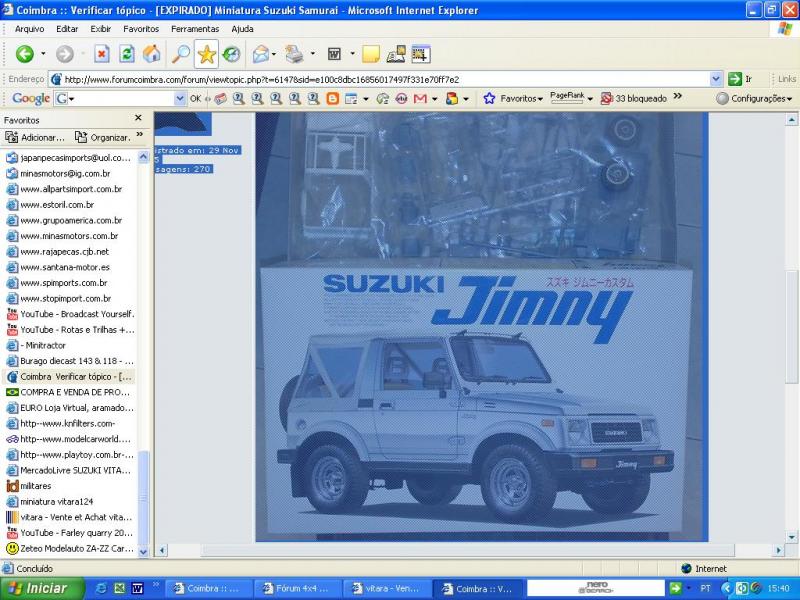Click the green Ir go button
800x600 pixels.
(741, 79)
